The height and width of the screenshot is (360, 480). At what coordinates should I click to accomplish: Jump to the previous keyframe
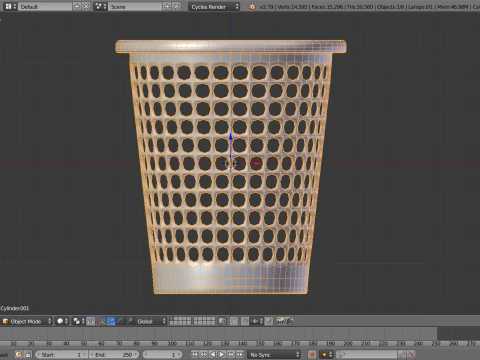click(x=203, y=354)
